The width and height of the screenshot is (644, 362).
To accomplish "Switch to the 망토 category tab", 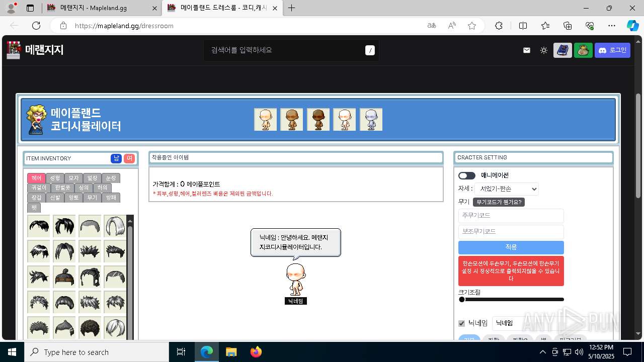I will 73,198.
